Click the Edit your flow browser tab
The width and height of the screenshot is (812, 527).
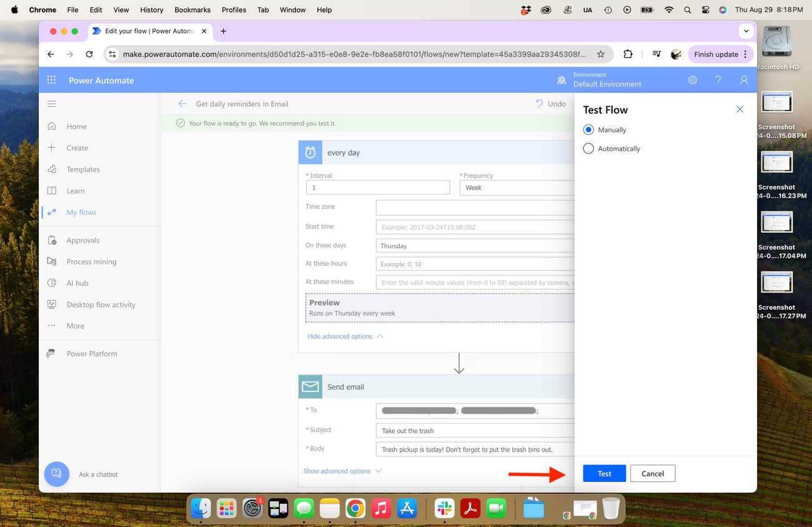click(x=150, y=31)
